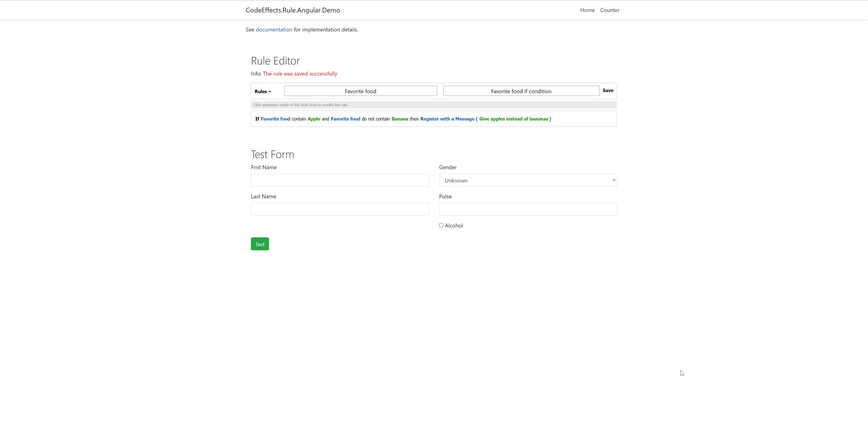Click the 'Apple' value in the rule
Viewport: 868px width, 440px height.
click(x=313, y=119)
